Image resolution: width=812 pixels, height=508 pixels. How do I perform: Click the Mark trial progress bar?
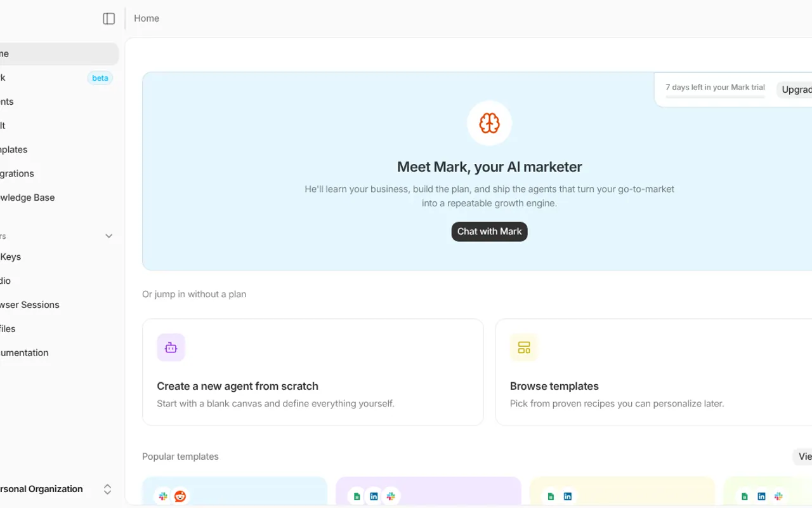pyautogui.click(x=715, y=97)
